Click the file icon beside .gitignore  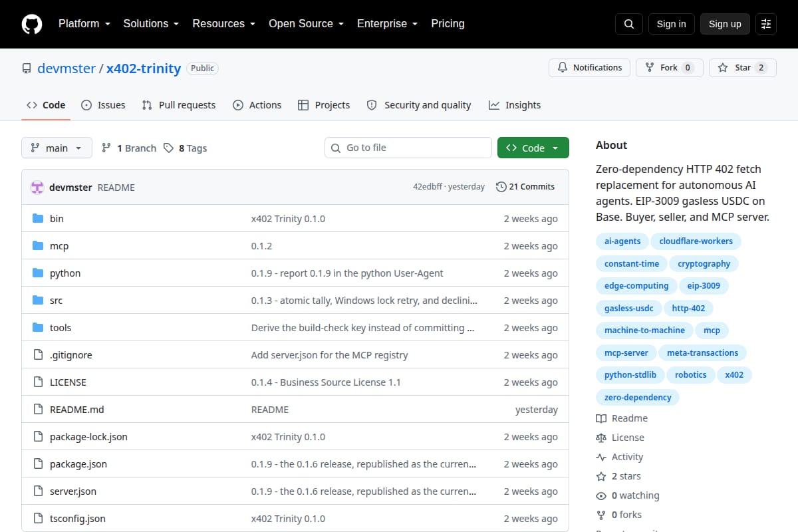pos(38,354)
